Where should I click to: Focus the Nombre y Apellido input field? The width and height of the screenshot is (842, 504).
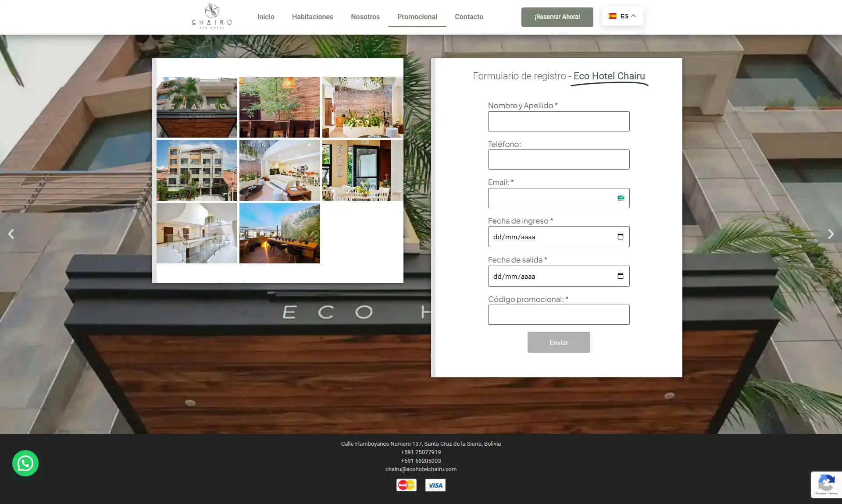click(x=559, y=121)
